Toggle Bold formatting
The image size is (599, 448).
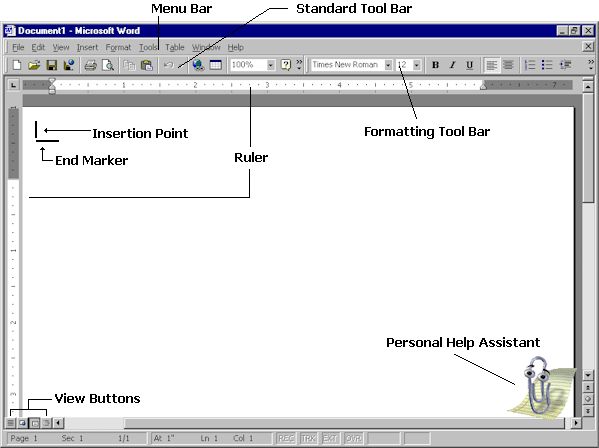click(435, 65)
